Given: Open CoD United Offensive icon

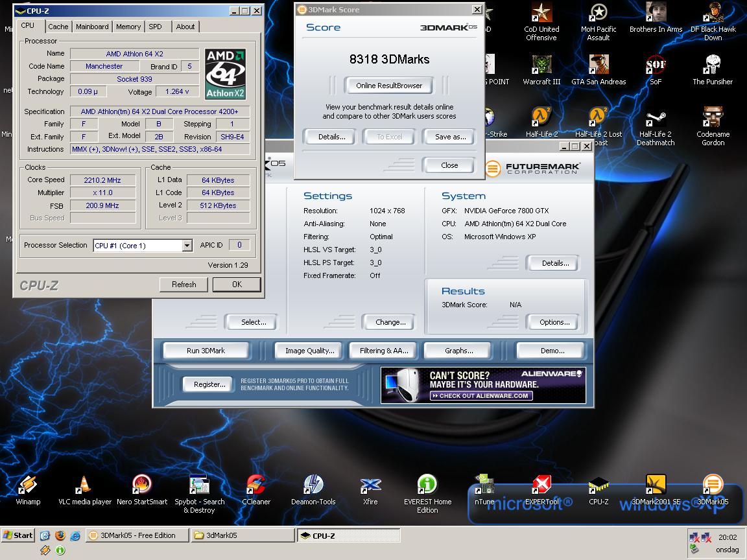Looking at the screenshot, I should point(541,21).
